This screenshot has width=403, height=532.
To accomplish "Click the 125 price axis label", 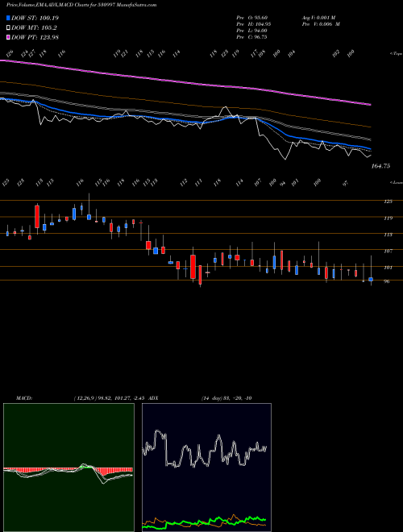I will point(388,202).
